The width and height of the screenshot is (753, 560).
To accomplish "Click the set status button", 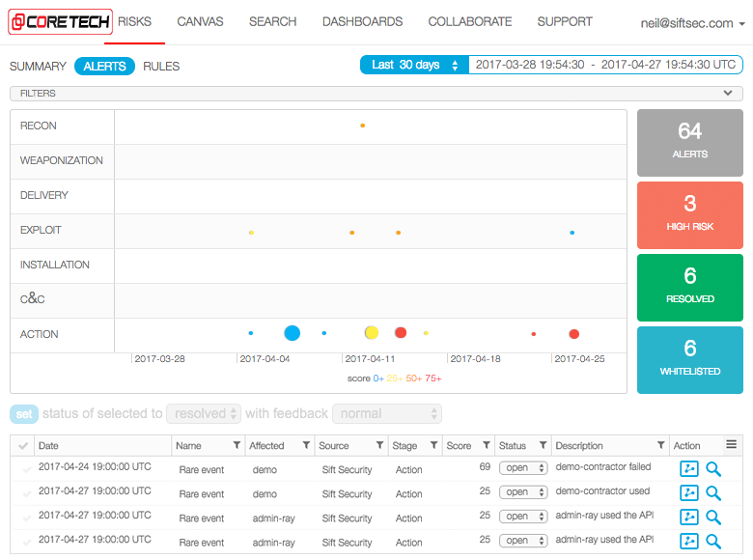I will pos(24,414).
